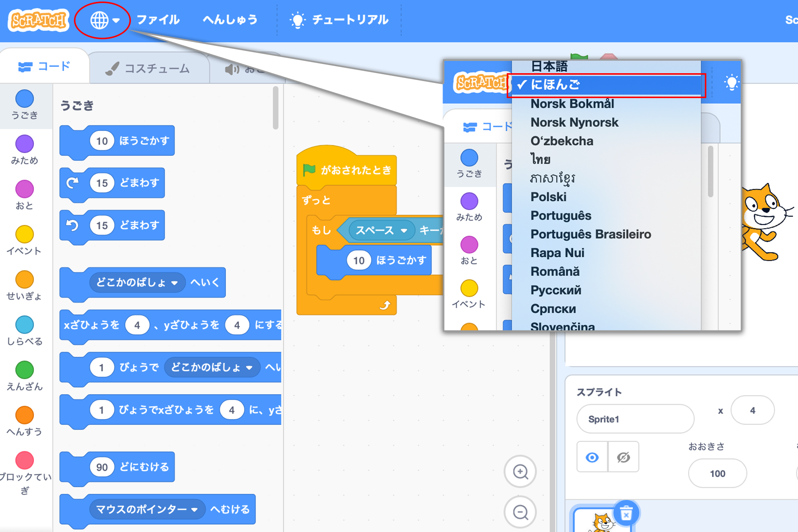Show the sprite with the eye toggle
Screen dimensions: 798x532
click(591, 457)
